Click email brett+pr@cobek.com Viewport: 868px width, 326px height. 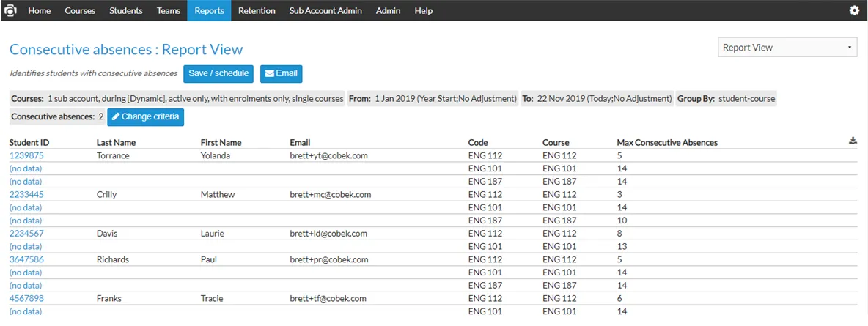coord(329,259)
